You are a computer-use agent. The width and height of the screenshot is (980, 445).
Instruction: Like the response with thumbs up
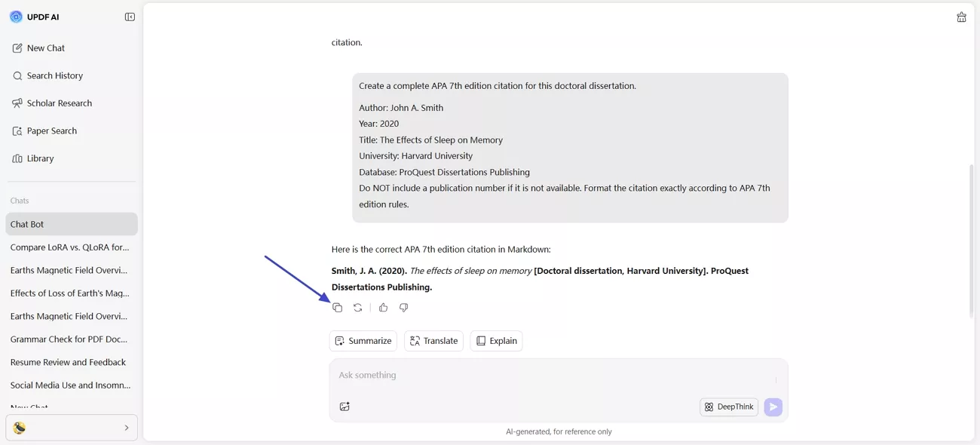click(x=383, y=308)
